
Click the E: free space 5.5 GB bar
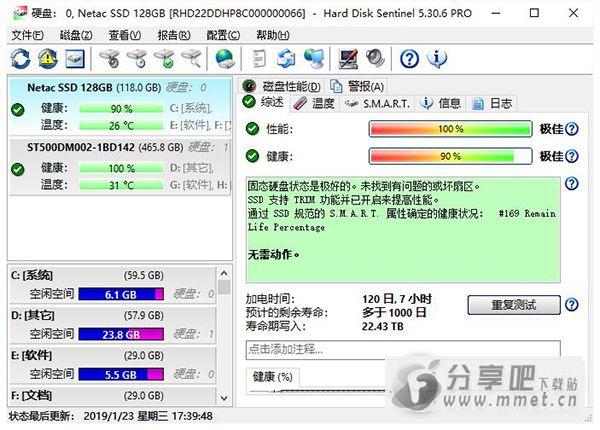121,374
